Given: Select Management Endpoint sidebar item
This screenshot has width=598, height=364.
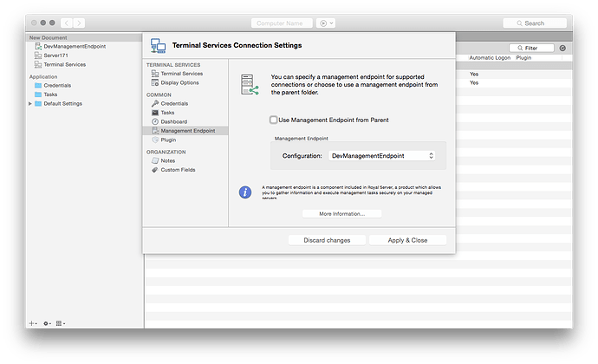Looking at the screenshot, I should tap(189, 131).
